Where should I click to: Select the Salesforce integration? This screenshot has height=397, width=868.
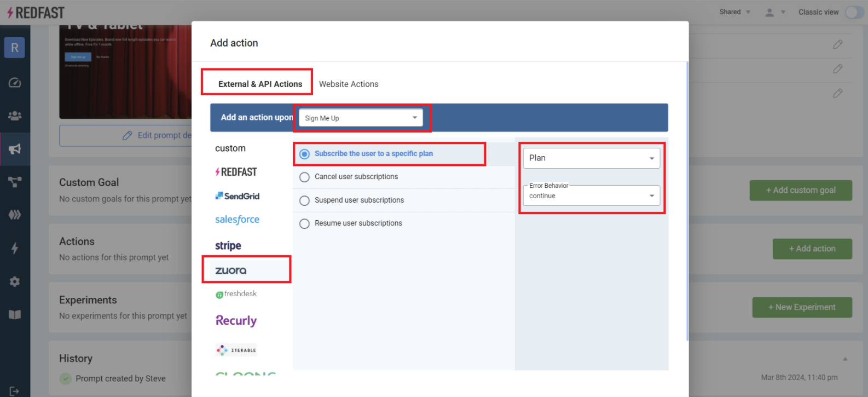(x=238, y=220)
